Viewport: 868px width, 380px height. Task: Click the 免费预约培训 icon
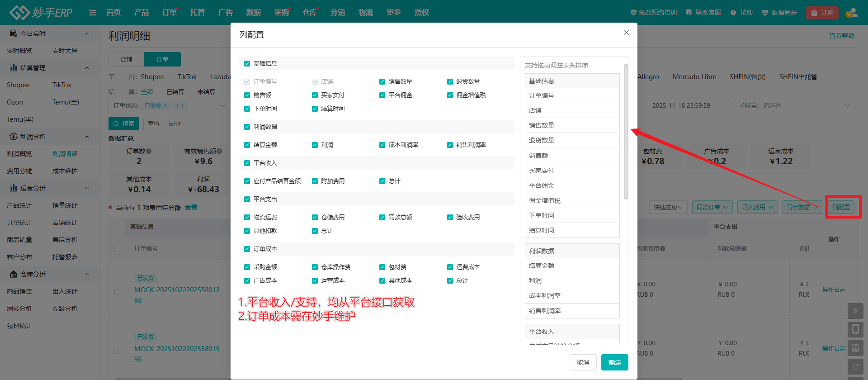point(633,13)
